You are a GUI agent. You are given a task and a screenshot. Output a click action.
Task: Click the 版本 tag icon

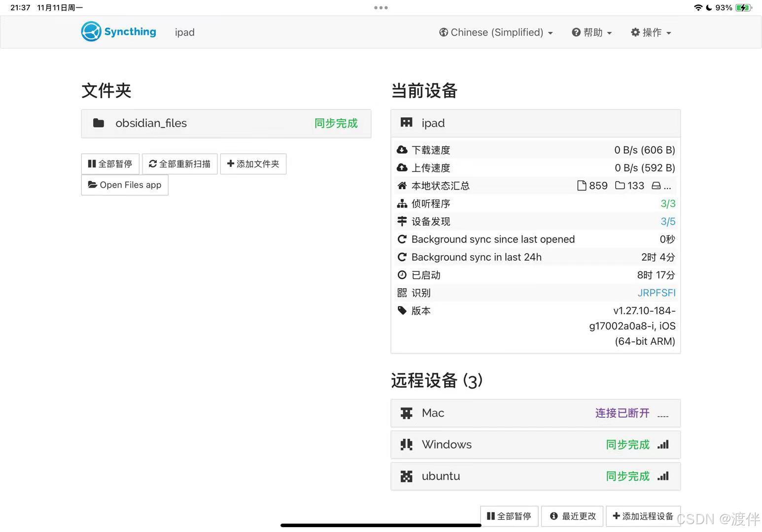[402, 310]
